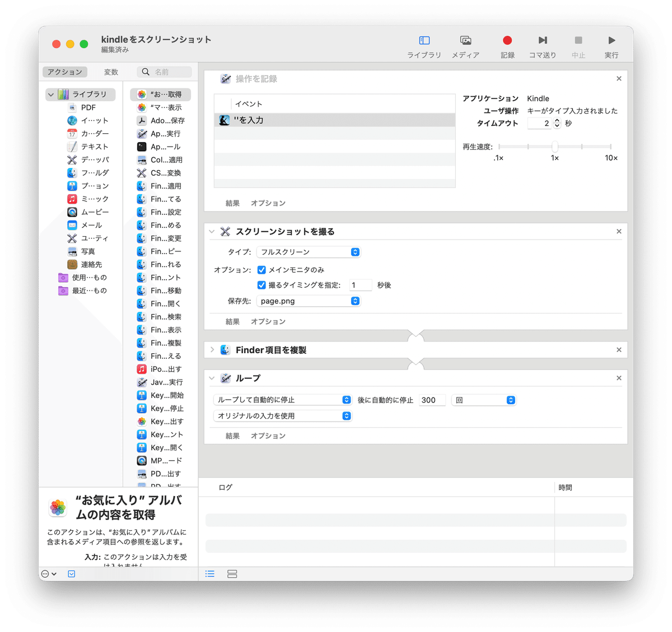Switch to the アクション tab
This screenshot has width=672, height=632.
point(65,72)
